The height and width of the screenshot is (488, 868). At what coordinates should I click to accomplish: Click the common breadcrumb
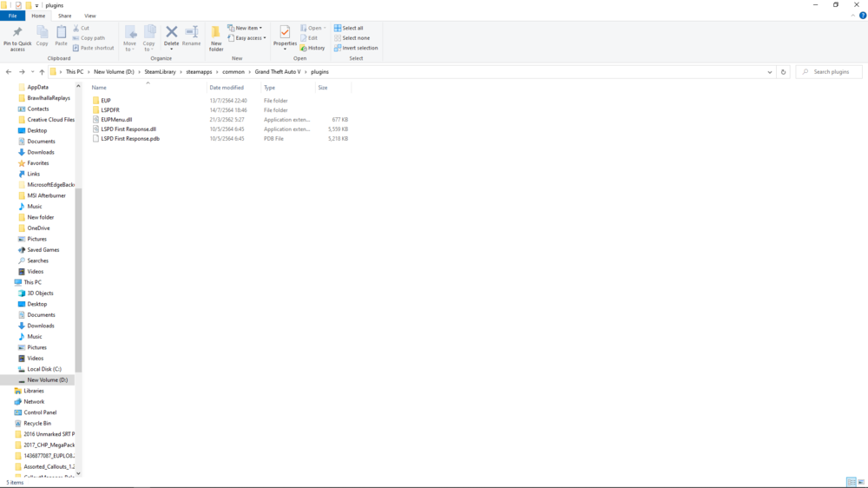(x=233, y=72)
